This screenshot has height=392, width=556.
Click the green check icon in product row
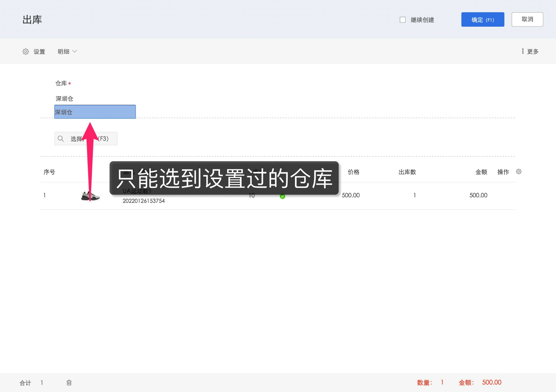283,196
